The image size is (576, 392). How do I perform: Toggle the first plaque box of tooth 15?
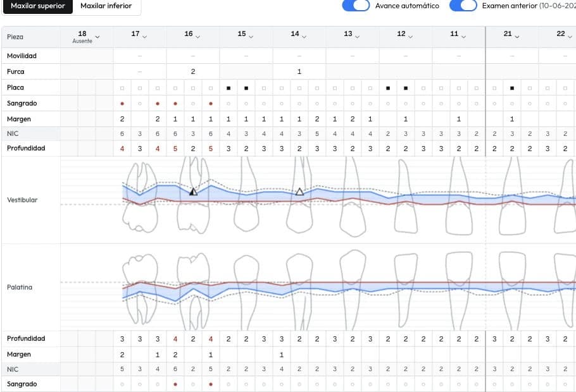(229, 88)
